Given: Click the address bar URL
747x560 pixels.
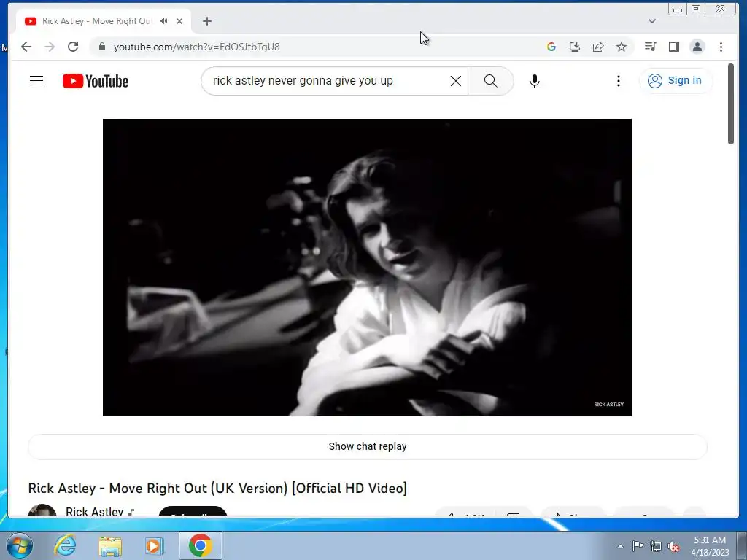Looking at the screenshot, I should click(x=196, y=47).
